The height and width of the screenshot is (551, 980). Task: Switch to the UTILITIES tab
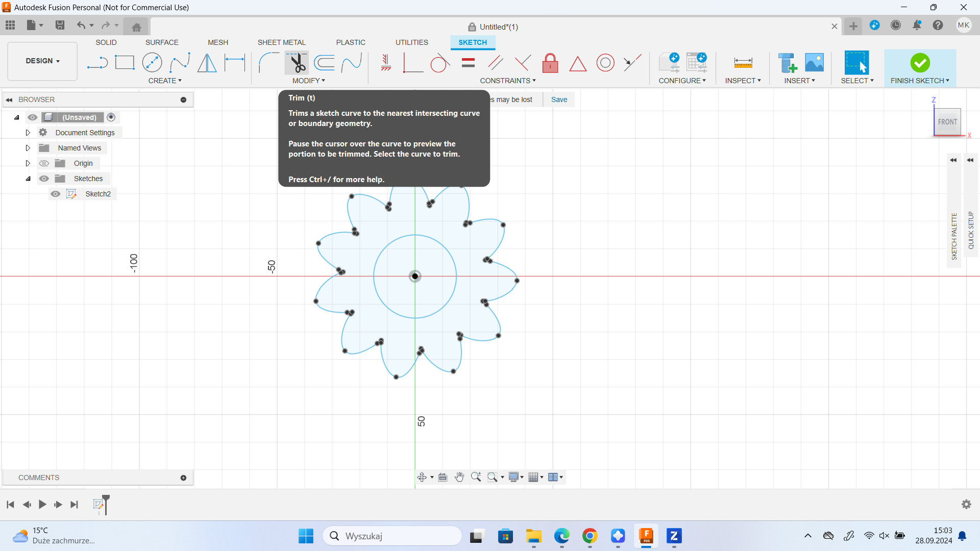(x=412, y=42)
